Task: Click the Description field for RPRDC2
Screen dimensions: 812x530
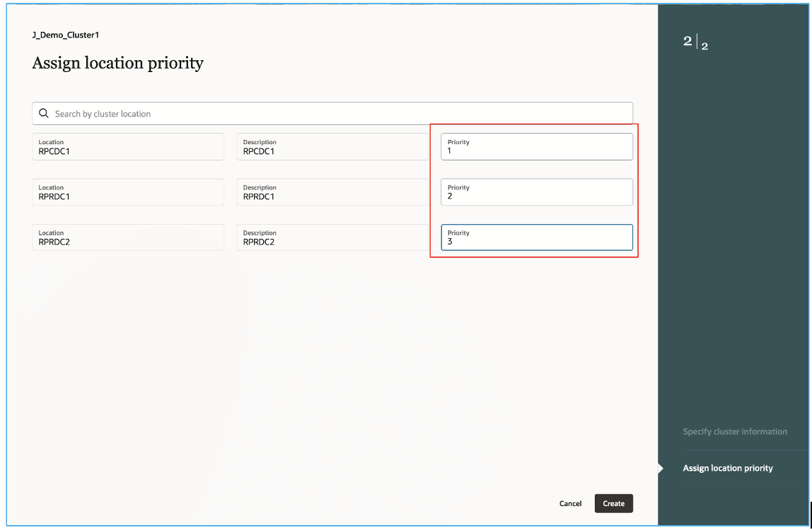Action: (332, 237)
